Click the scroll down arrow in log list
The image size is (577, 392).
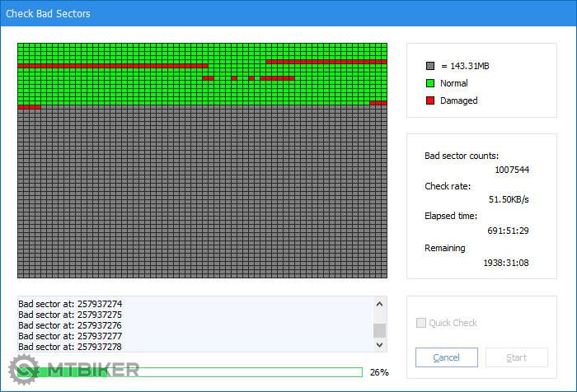379,347
